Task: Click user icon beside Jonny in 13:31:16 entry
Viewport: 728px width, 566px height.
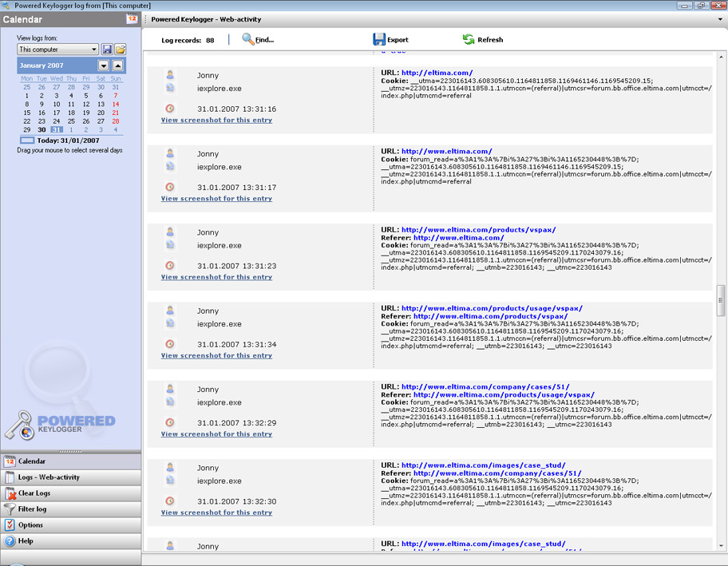Action: pos(170,75)
